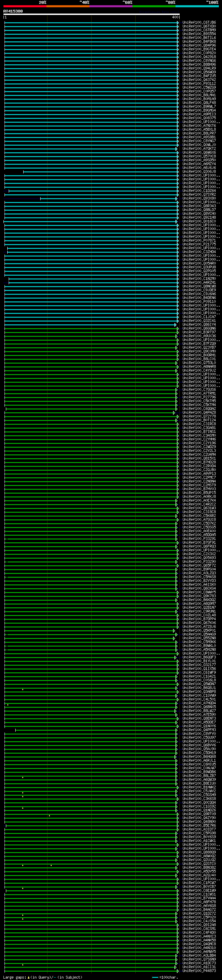
Task: Select the UniRef100_Q94LR9 label
Action: [199, 68]
